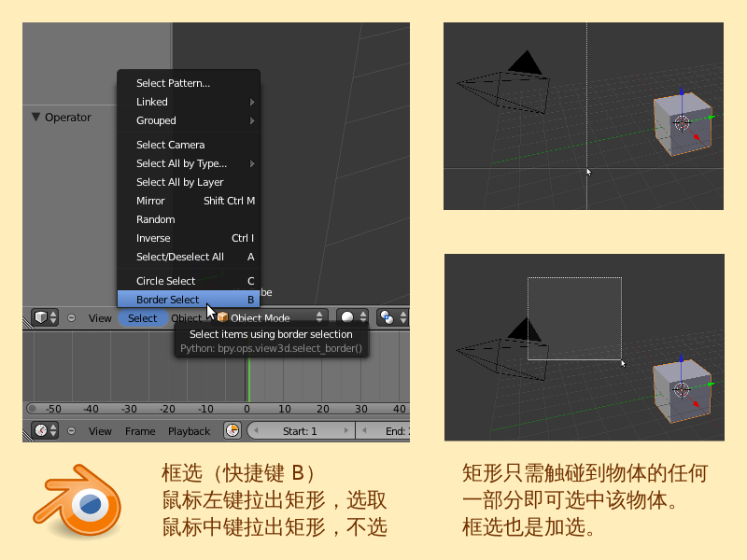747x560 pixels.
Task: Choose Select All by Layer
Action: click(x=189, y=182)
